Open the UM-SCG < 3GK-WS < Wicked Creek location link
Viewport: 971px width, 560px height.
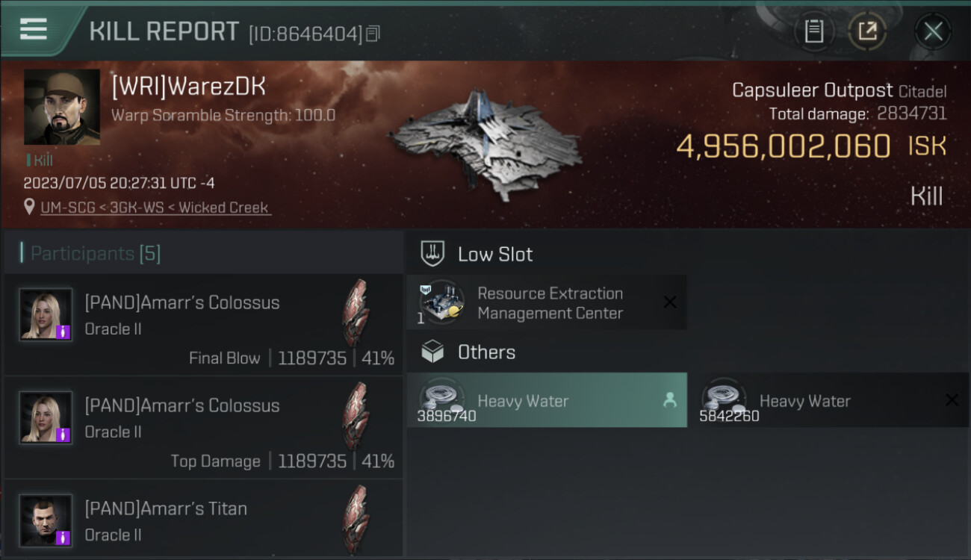tap(155, 208)
